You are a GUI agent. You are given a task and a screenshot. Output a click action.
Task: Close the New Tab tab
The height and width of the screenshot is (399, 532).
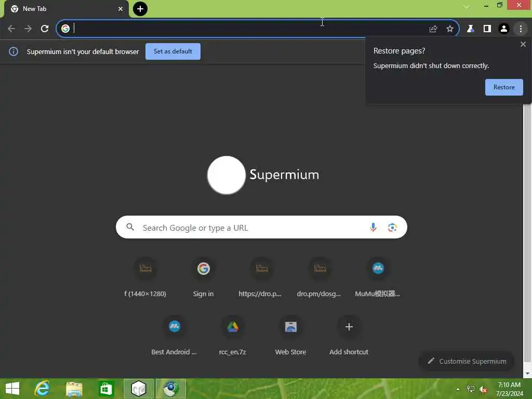click(121, 9)
